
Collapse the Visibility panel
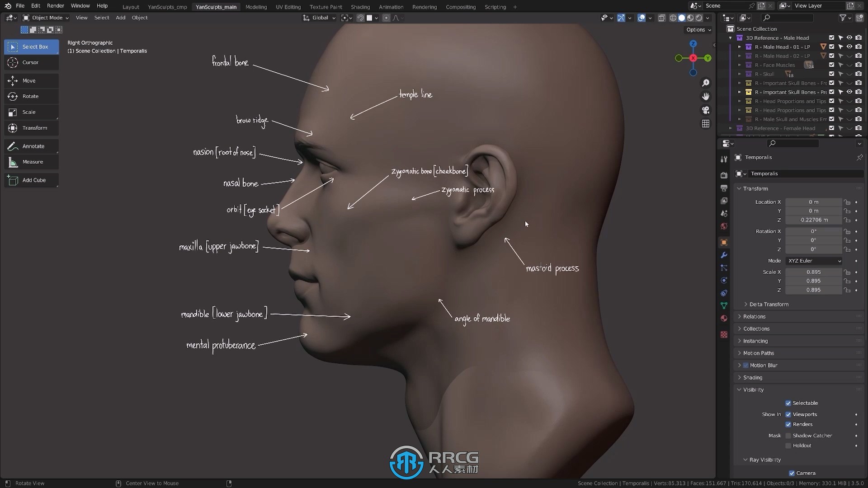(x=753, y=389)
